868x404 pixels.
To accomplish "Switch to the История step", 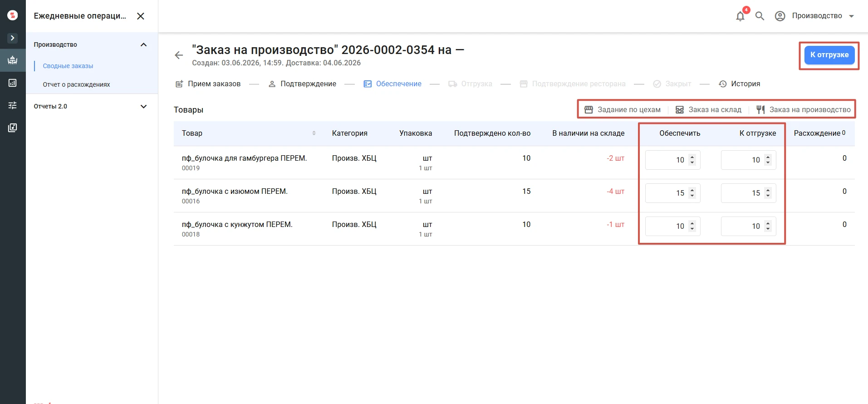I will coord(740,84).
